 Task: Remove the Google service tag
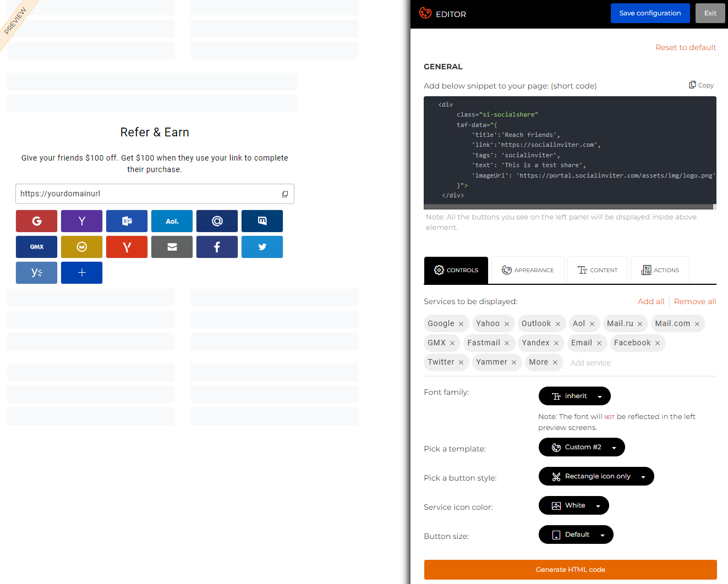click(x=461, y=324)
